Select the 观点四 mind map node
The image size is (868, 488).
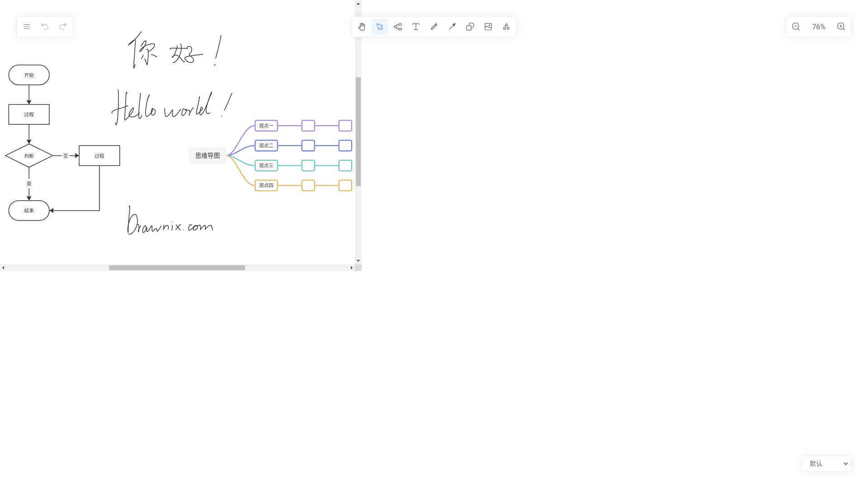266,185
